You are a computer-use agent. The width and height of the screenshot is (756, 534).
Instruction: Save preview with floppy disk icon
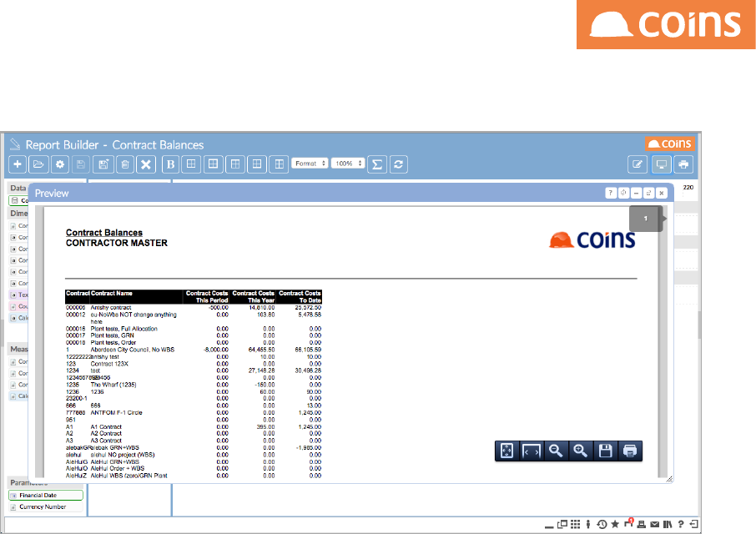coord(605,451)
